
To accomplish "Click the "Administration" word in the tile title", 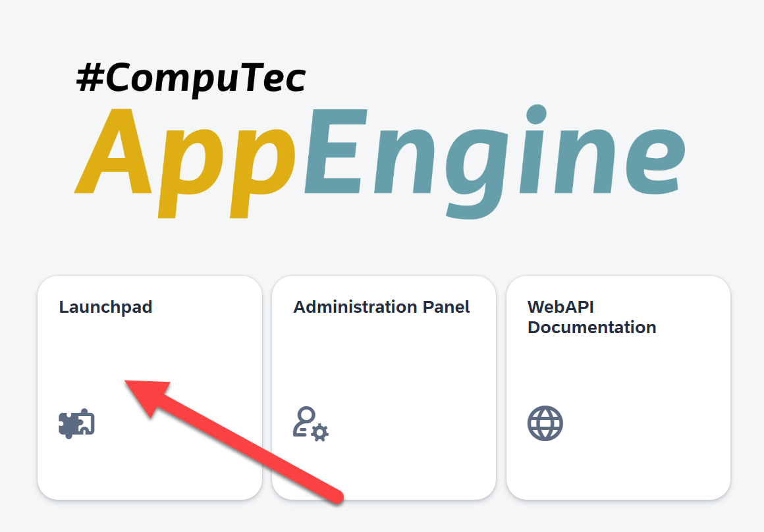I will [355, 307].
